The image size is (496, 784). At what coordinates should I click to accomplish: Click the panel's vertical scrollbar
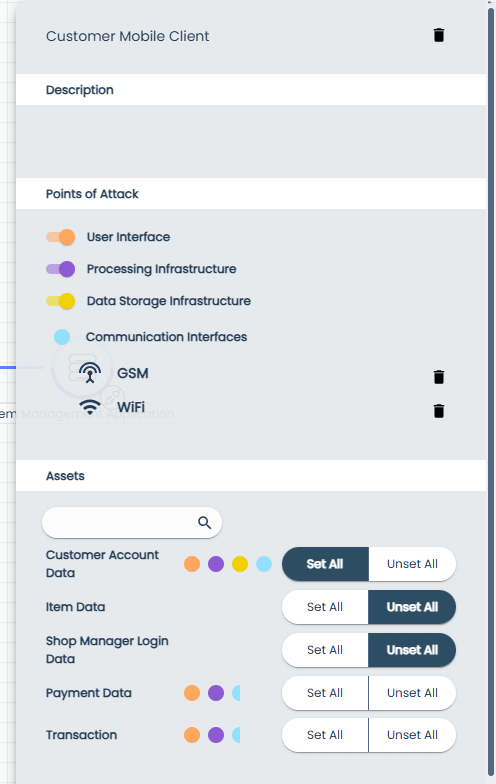click(x=491, y=390)
